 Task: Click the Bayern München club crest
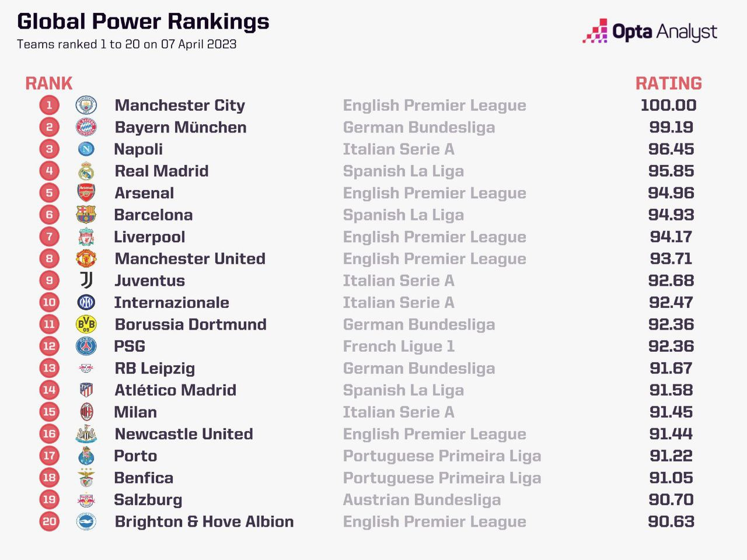click(86, 127)
